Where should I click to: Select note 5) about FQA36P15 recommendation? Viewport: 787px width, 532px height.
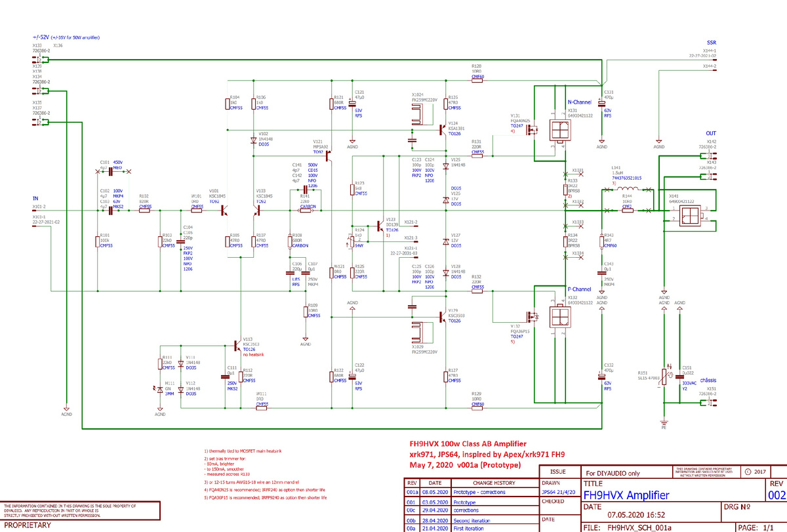(x=265, y=498)
